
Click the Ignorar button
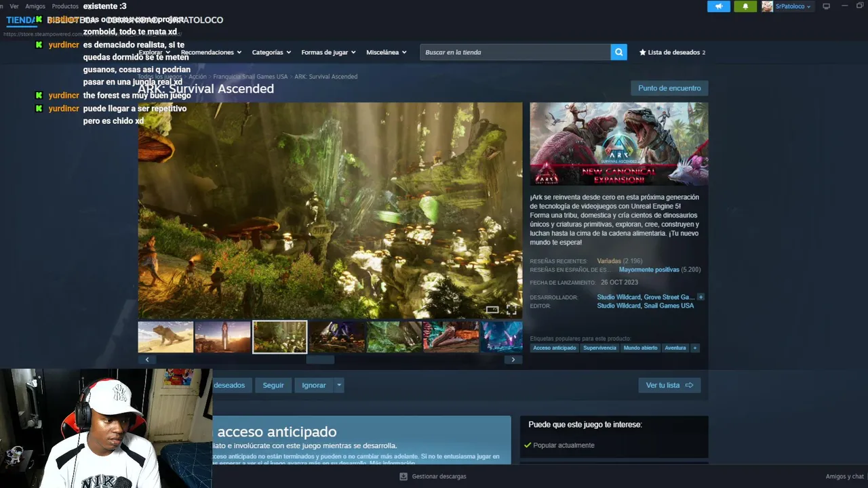coord(314,385)
